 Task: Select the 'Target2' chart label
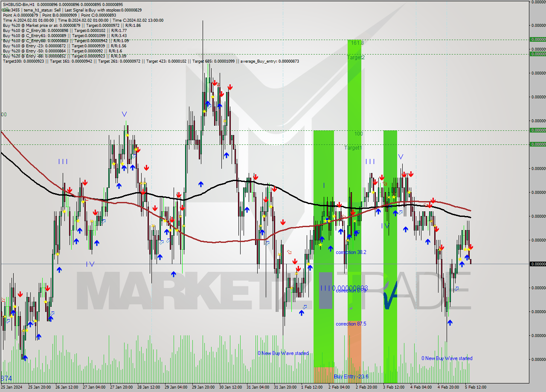356,57
